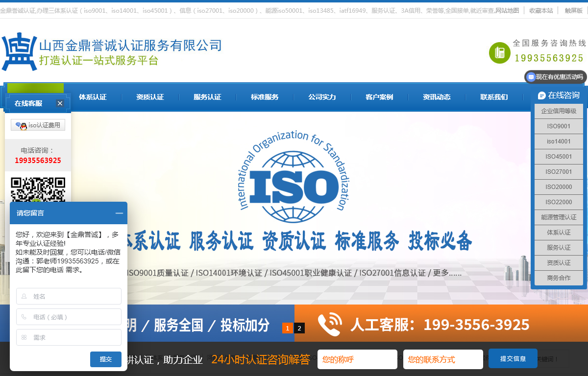Go to the 联系我们 page
The image size is (588, 376).
point(494,97)
